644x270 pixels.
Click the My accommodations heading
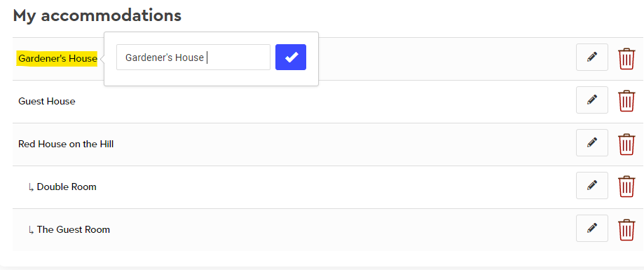97,15
